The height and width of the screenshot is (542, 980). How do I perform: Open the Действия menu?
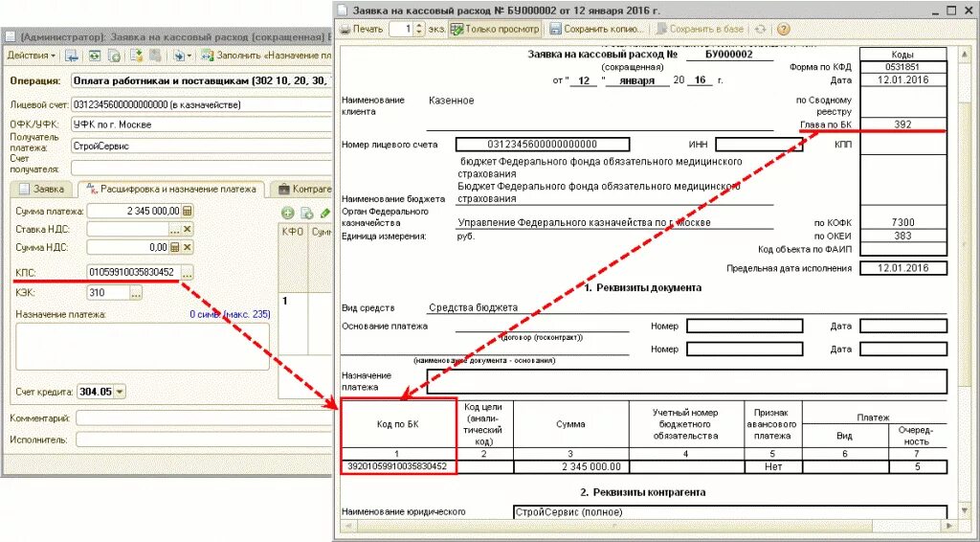31,56
